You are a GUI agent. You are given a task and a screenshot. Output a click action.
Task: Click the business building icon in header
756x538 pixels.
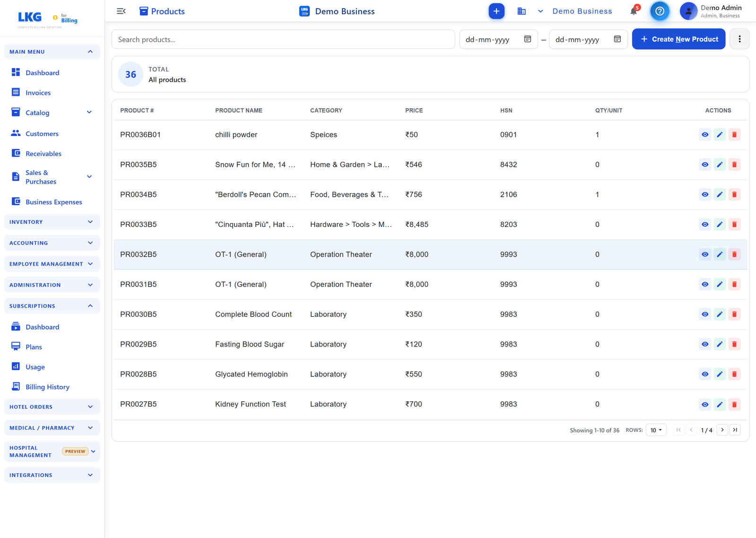[x=522, y=11]
